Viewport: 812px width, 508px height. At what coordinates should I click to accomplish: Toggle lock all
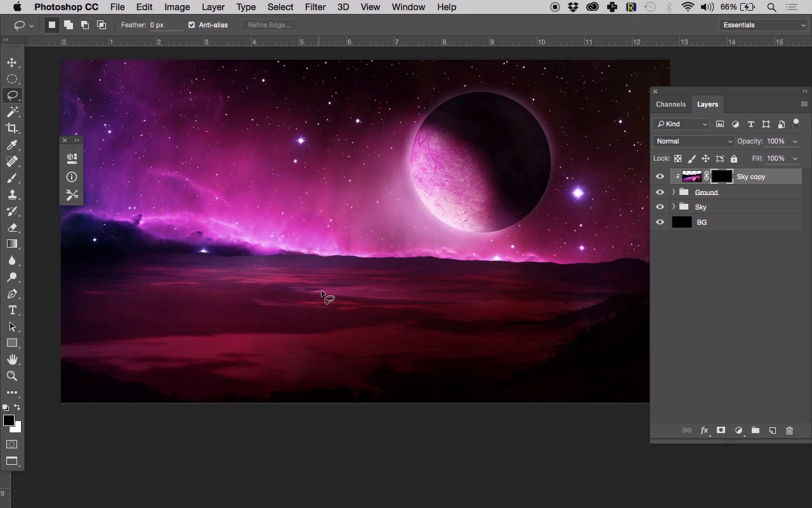coord(734,159)
